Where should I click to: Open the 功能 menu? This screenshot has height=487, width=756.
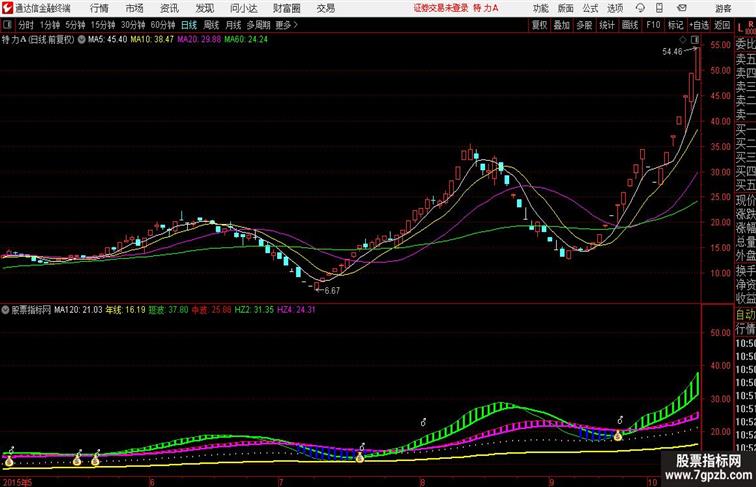[540, 8]
